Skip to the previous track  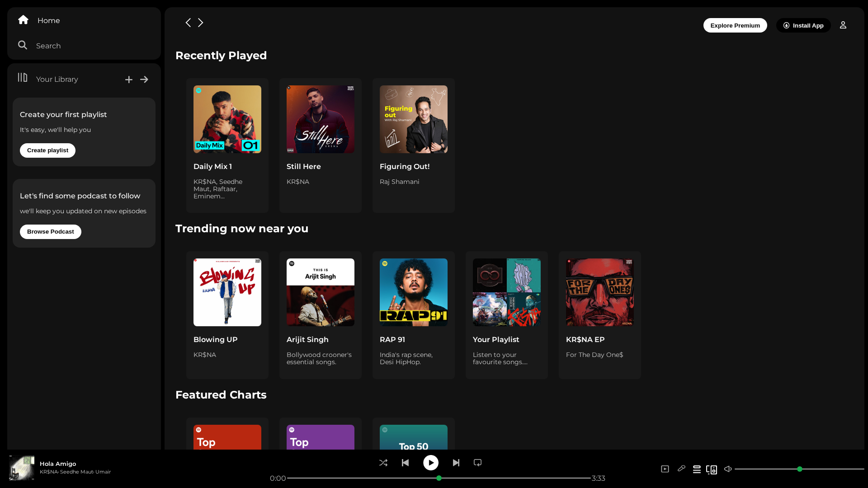point(406,463)
